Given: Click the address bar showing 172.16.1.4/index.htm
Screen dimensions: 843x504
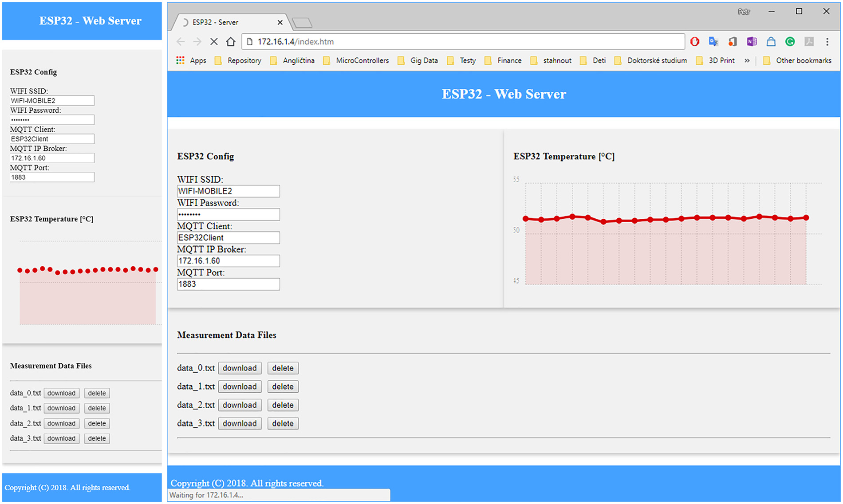Looking at the screenshot, I should coord(463,42).
